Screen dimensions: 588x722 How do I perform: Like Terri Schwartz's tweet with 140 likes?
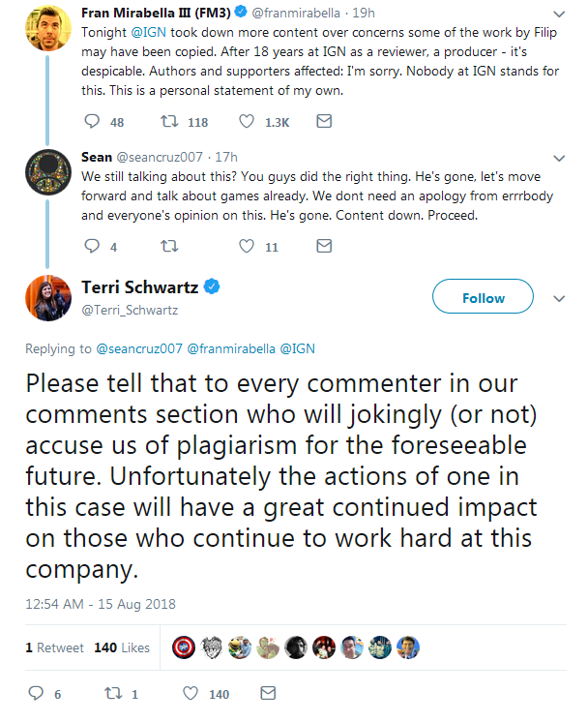191,693
